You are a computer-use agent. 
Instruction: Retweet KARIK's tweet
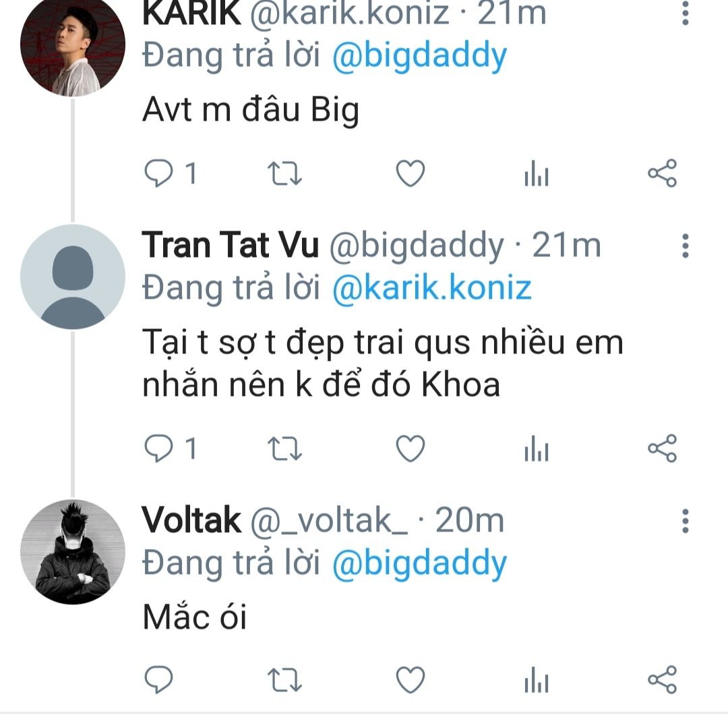tap(285, 174)
